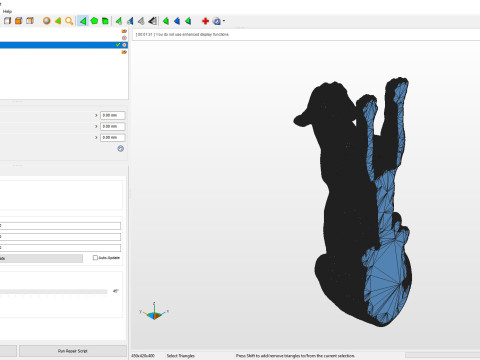Click Select Triangles text in status bar
The height and width of the screenshot is (360, 480).
click(x=180, y=356)
